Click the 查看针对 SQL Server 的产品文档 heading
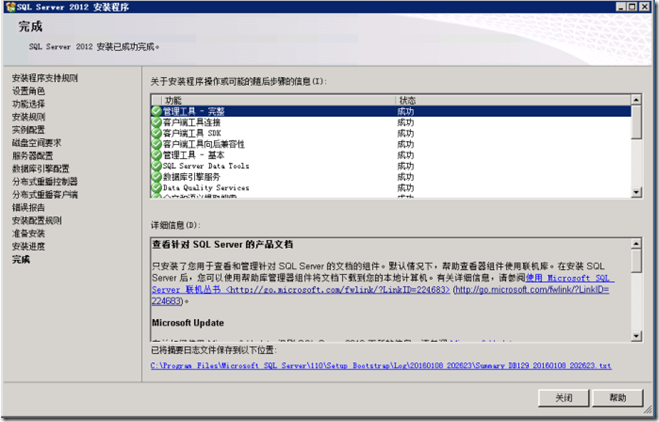 pos(222,245)
